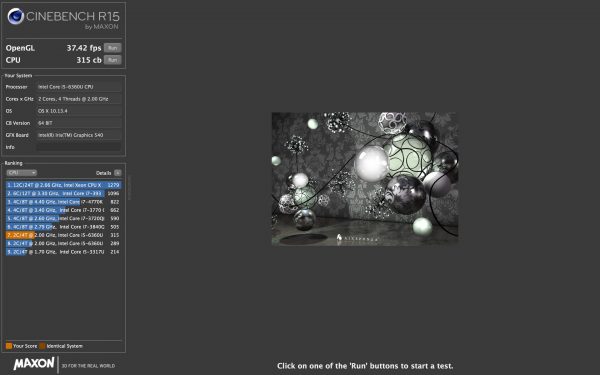Select the orange i5-6360U score 315 row
This screenshot has width=600, height=375.
tap(64, 235)
